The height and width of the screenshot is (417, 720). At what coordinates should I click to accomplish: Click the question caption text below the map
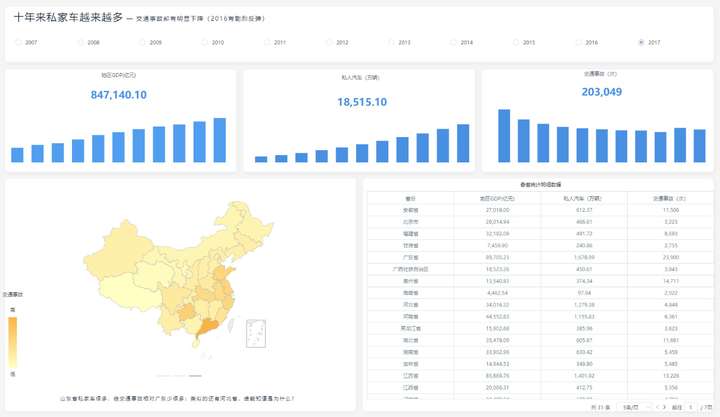pyautogui.click(x=177, y=399)
